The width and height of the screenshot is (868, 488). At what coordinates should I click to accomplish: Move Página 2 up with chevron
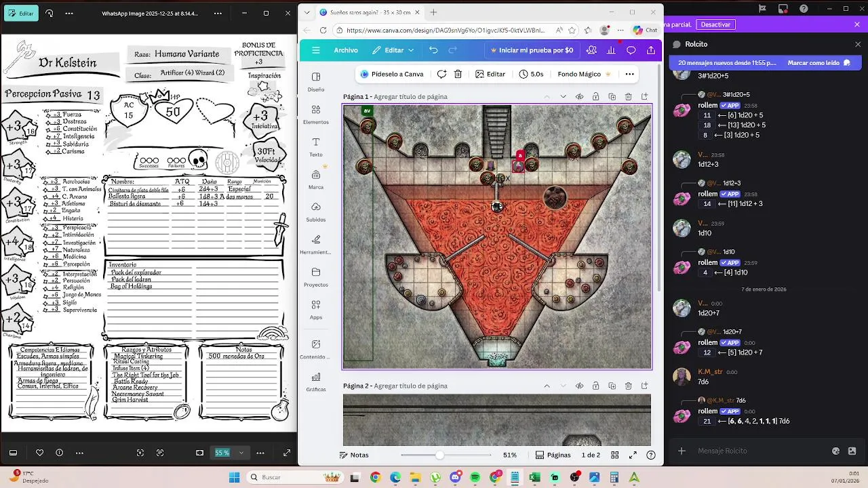[547, 386]
